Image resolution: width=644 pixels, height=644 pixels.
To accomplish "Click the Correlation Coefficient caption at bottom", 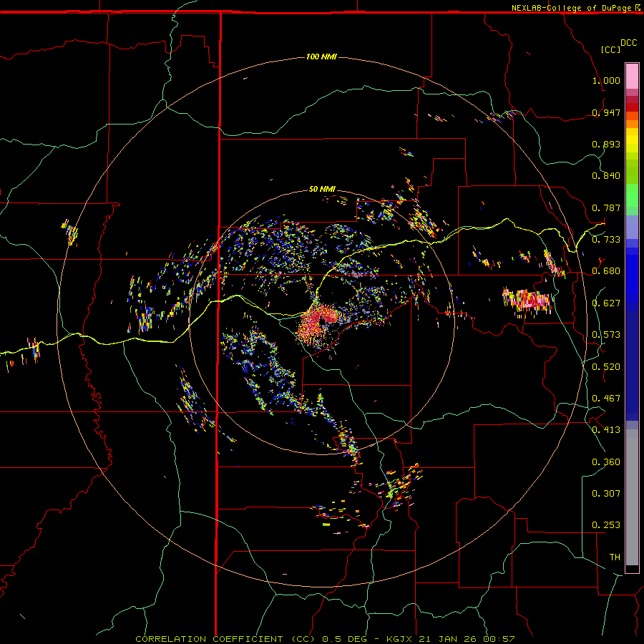I will pyautogui.click(x=325, y=639).
